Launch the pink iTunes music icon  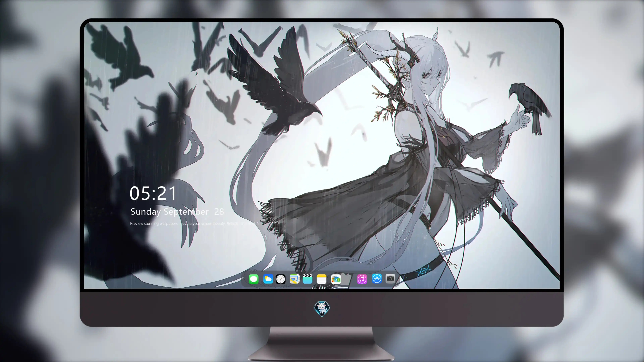[362, 279]
